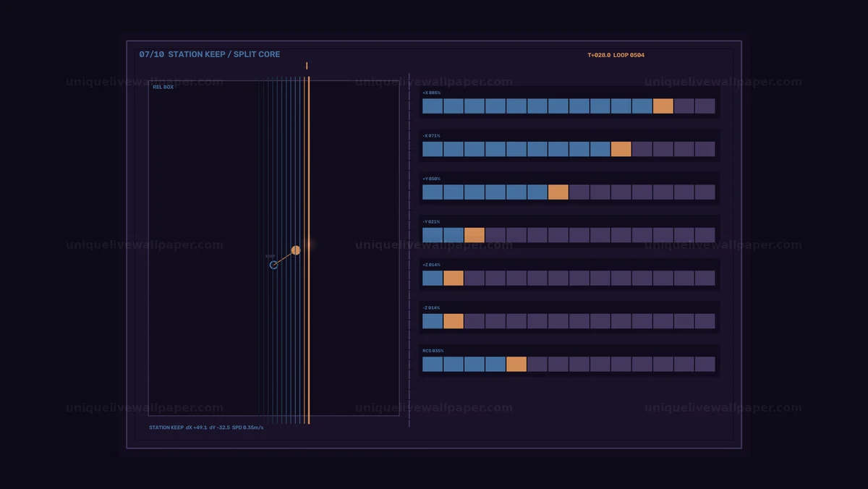Click the 'LOOP 0504' counter
This screenshot has width=868, height=489.
coord(629,55)
